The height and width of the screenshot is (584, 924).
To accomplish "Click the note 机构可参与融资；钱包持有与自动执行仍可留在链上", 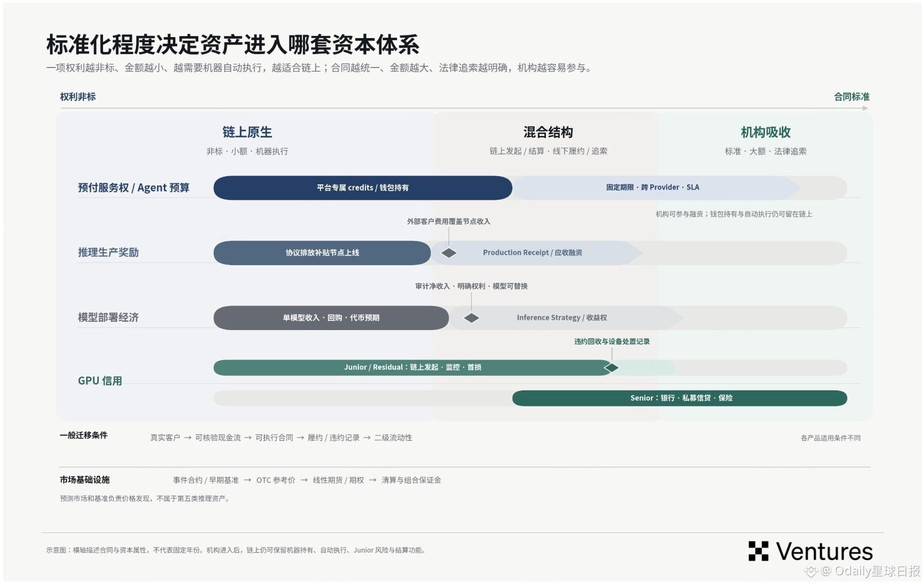I will click(x=734, y=214).
